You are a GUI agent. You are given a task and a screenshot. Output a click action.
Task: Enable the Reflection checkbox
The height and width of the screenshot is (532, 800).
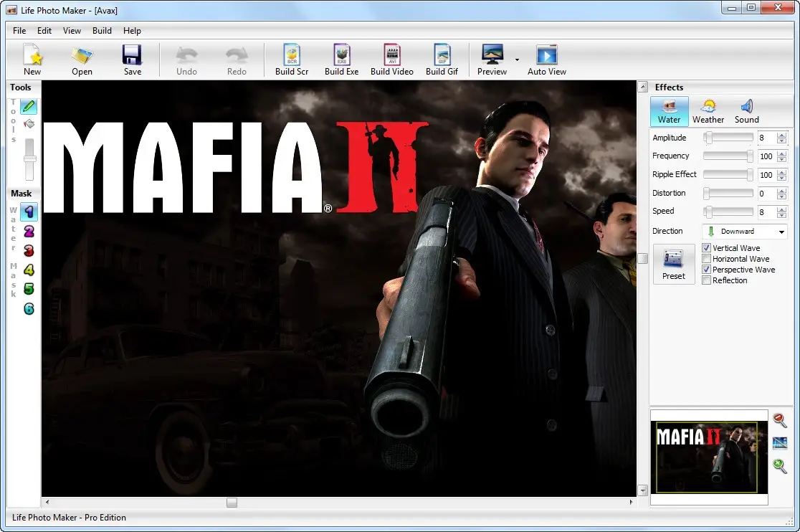(x=707, y=280)
